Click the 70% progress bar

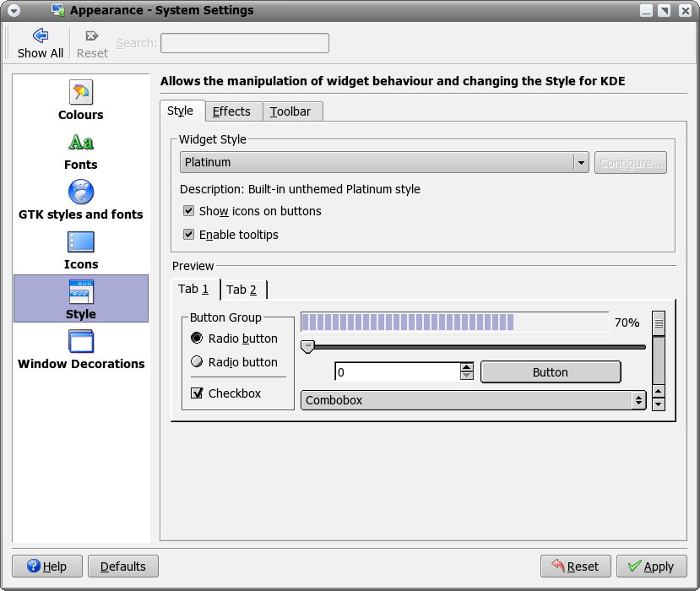click(x=454, y=322)
